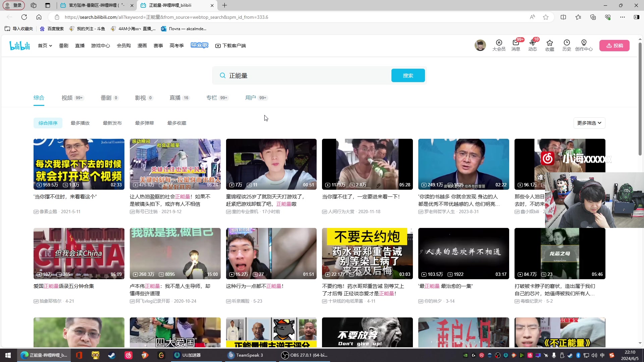
Task: Switch to the 直播 results tab
Action: (175, 98)
